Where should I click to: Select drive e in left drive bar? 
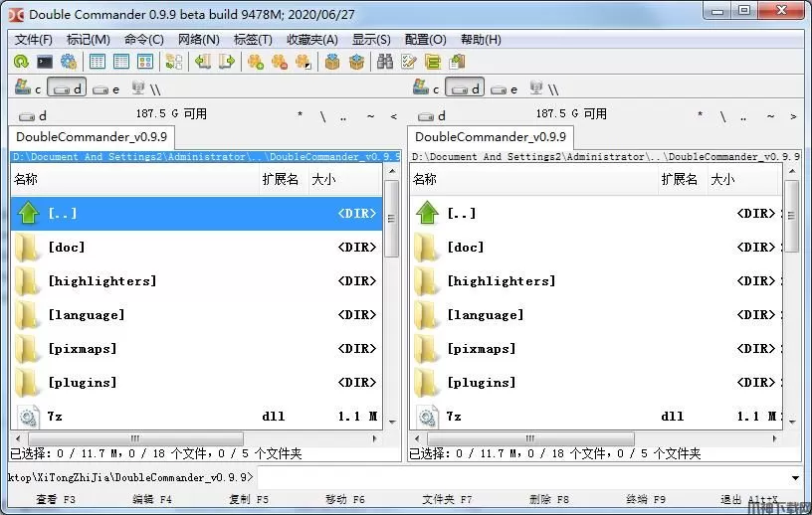[105, 89]
